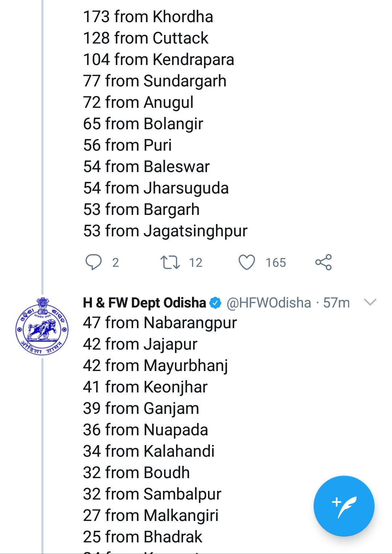The width and height of the screenshot is (392, 554).
Task: Select the "25 from Bhadrak" line
Action: click(143, 537)
